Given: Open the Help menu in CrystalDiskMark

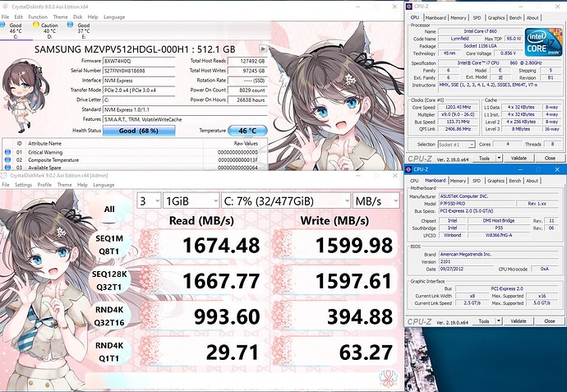Looking at the screenshot, I should (x=82, y=185).
